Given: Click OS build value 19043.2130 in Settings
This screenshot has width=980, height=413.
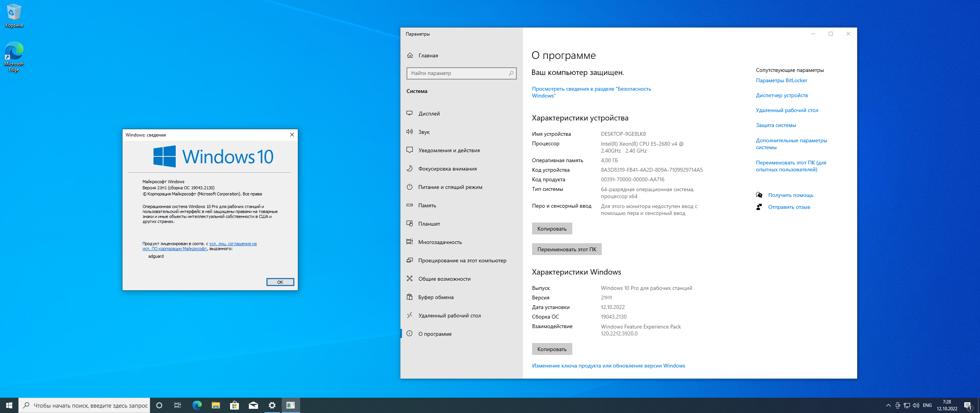Looking at the screenshot, I should (x=614, y=317).
